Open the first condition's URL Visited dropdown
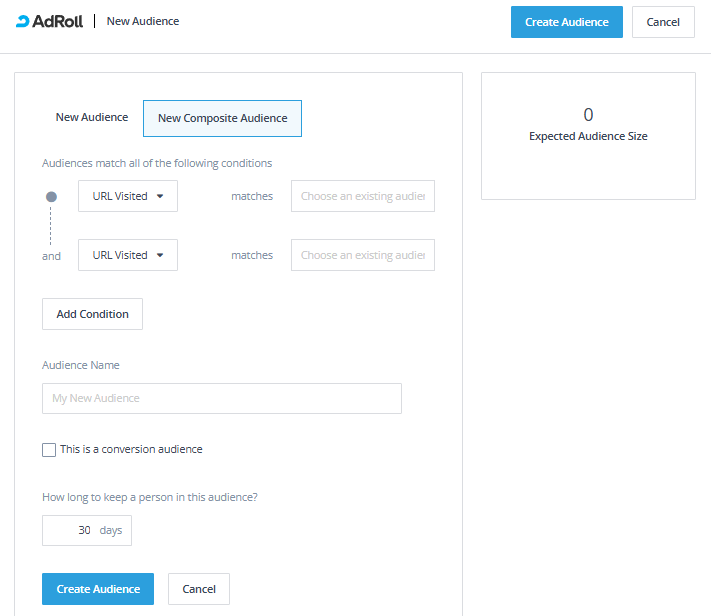 click(x=128, y=196)
